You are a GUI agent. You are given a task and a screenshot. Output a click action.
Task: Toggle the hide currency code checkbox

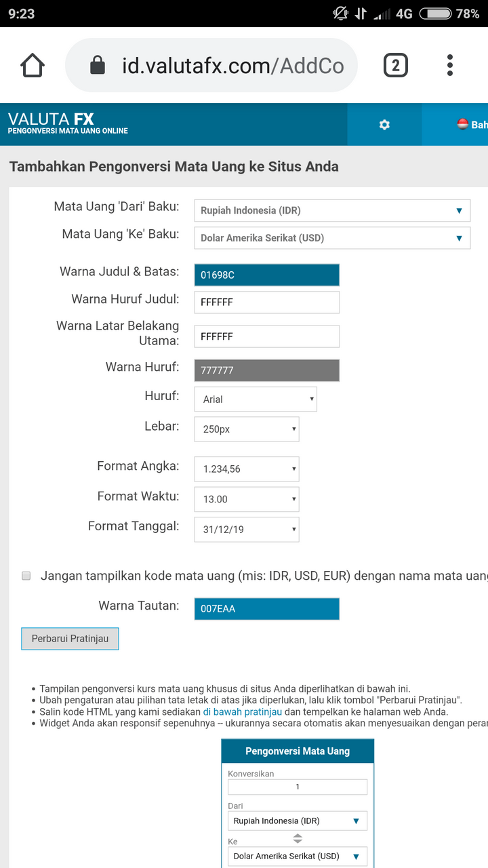click(x=26, y=576)
